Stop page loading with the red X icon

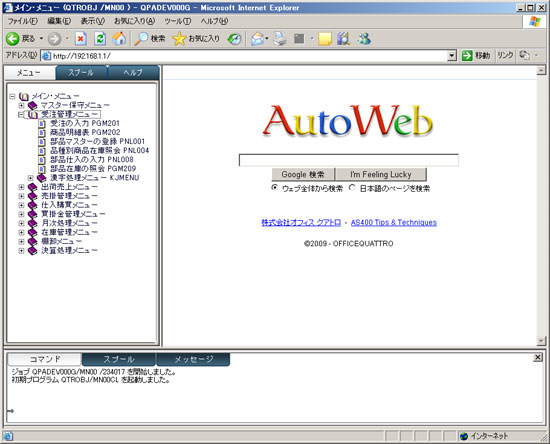click(81, 39)
